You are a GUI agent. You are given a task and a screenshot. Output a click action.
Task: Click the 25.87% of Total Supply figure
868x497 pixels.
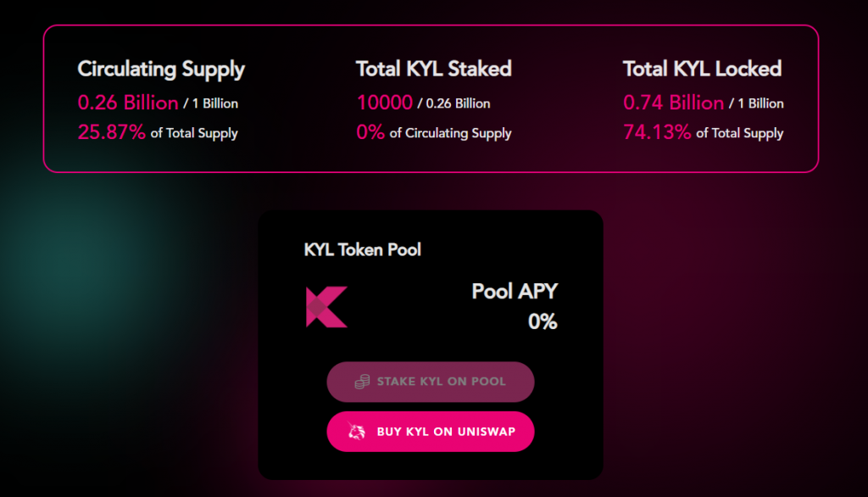click(112, 132)
